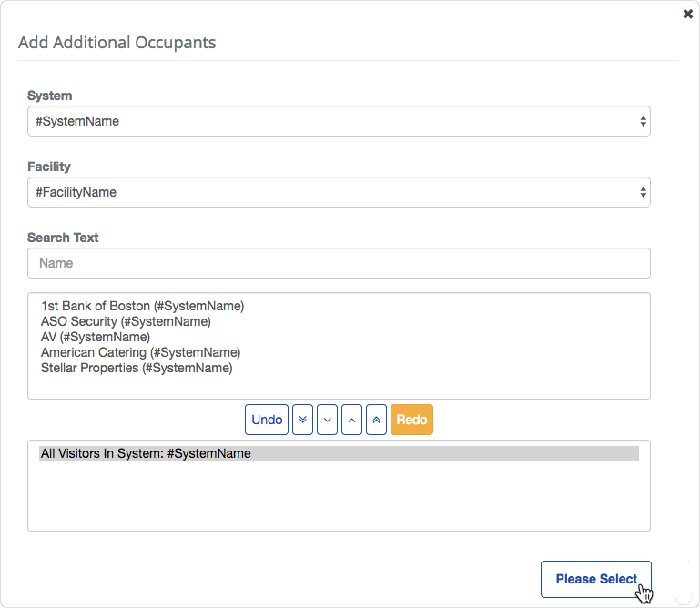Expand the Facility dropdown
Image resolution: width=700 pixels, height=608 pixels.
pos(339,192)
